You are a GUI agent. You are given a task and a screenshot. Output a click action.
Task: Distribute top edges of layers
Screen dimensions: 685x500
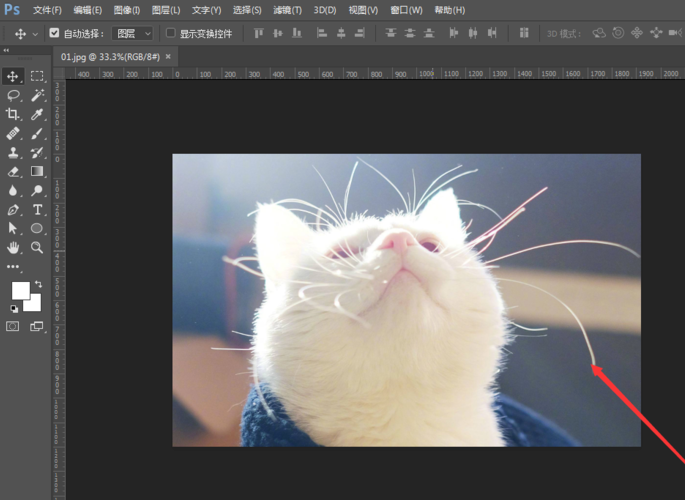391,33
